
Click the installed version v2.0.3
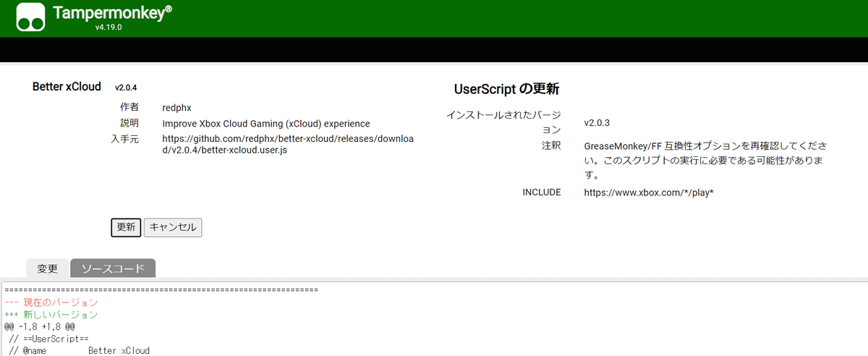(x=597, y=122)
